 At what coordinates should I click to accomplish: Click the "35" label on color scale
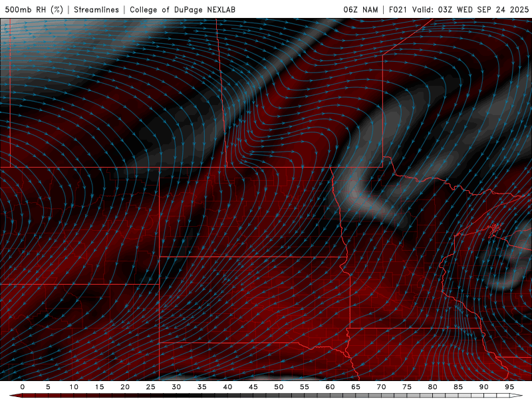pos(202,387)
